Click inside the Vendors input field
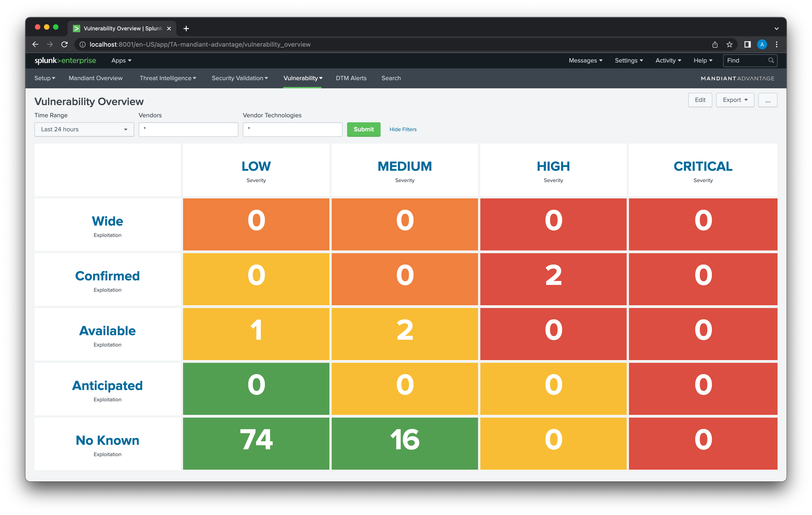This screenshot has height=515, width=812. pyautogui.click(x=188, y=129)
